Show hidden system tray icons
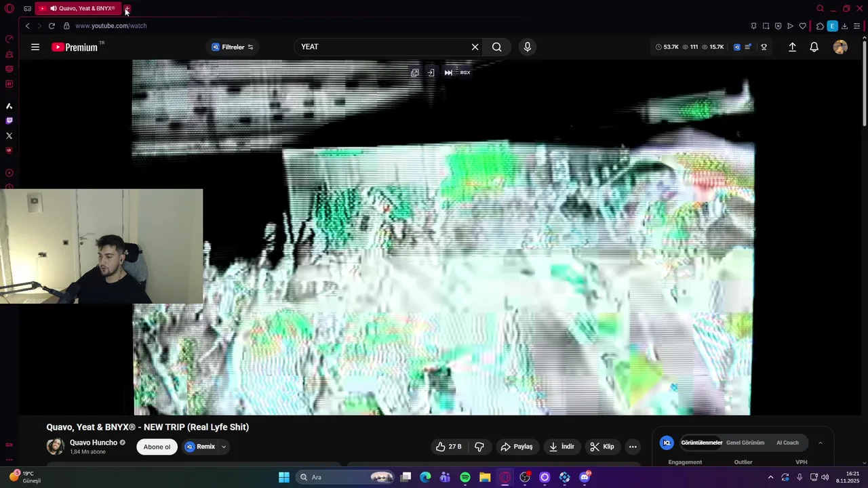The height and width of the screenshot is (488, 868). pos(770,477)
